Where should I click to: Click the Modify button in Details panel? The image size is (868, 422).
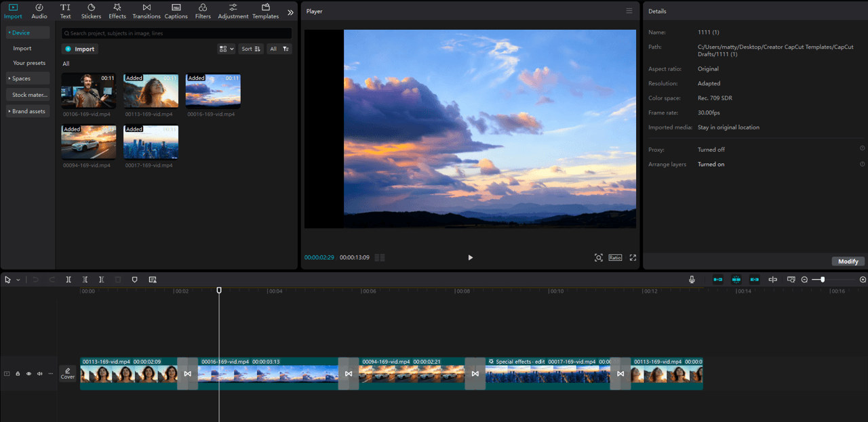(x=848, y=261)
